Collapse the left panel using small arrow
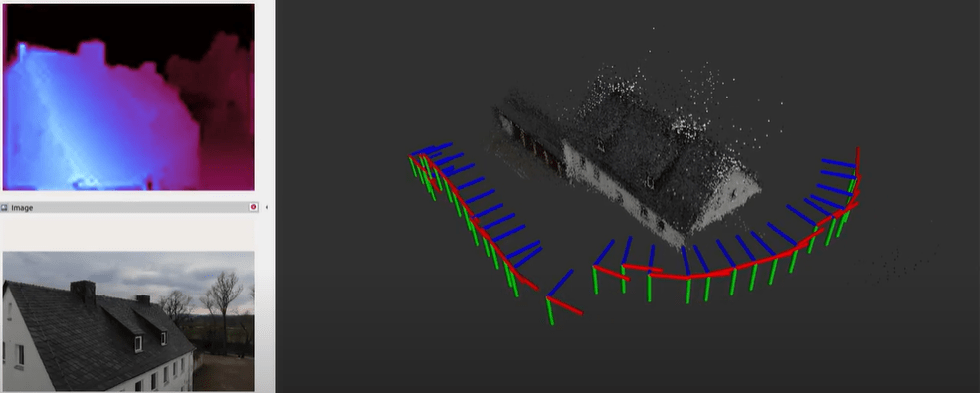The width and height of the screenshot is (980, 393). tap(267, 207)
